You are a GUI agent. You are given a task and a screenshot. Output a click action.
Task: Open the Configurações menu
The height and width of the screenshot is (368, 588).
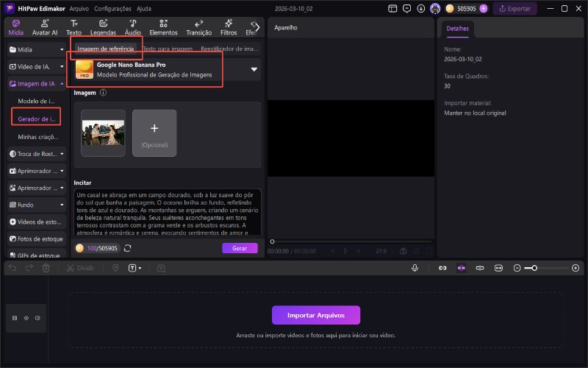coord(113,9)
